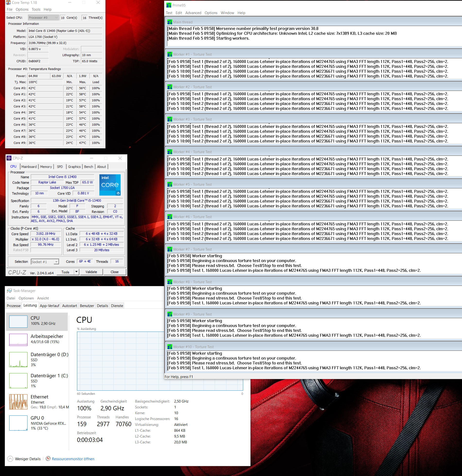462x476 pixels.
Task: Open the Optionen menu in Task-Manager
Action: [x=26, y=298]
